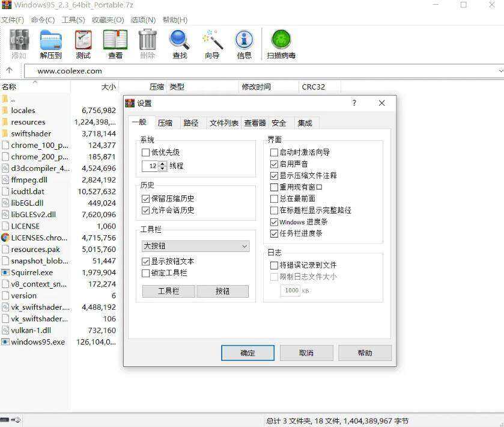Image resolution: width=504 pixels, height=427 pixels.
Task: Decrease thread count with down arrow
Action: click(162, 168)
